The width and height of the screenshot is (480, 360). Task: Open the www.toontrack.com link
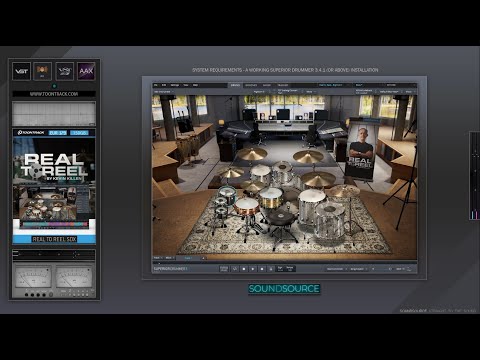point(54,94)
